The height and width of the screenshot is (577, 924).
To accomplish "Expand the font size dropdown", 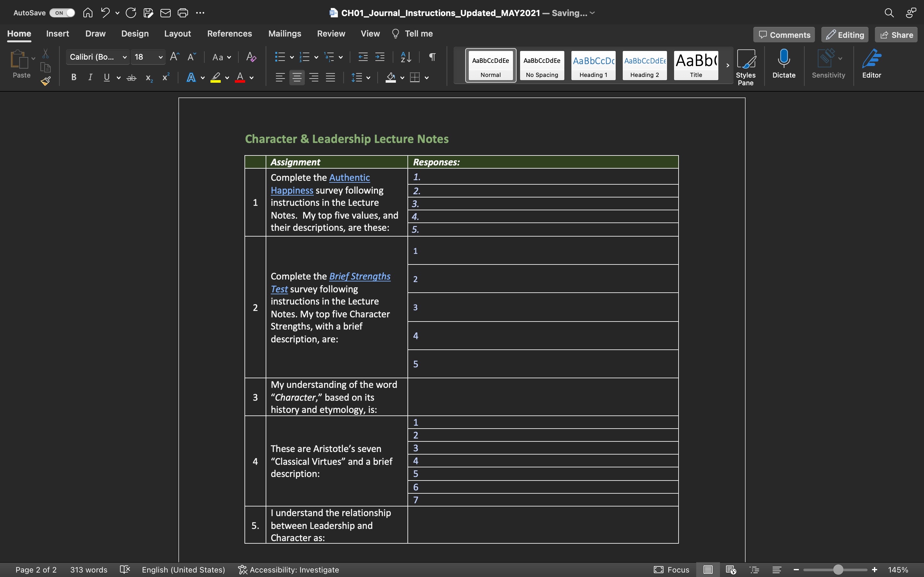I will pyautogui.click(x=160, y=57).
